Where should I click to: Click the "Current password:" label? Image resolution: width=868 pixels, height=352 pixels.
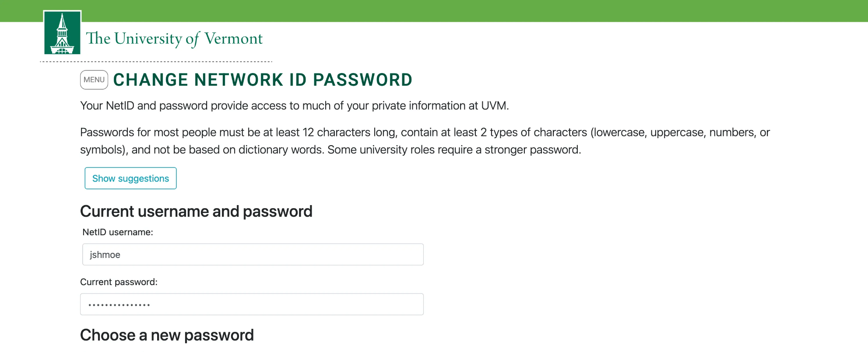click(x=119, y=282)
